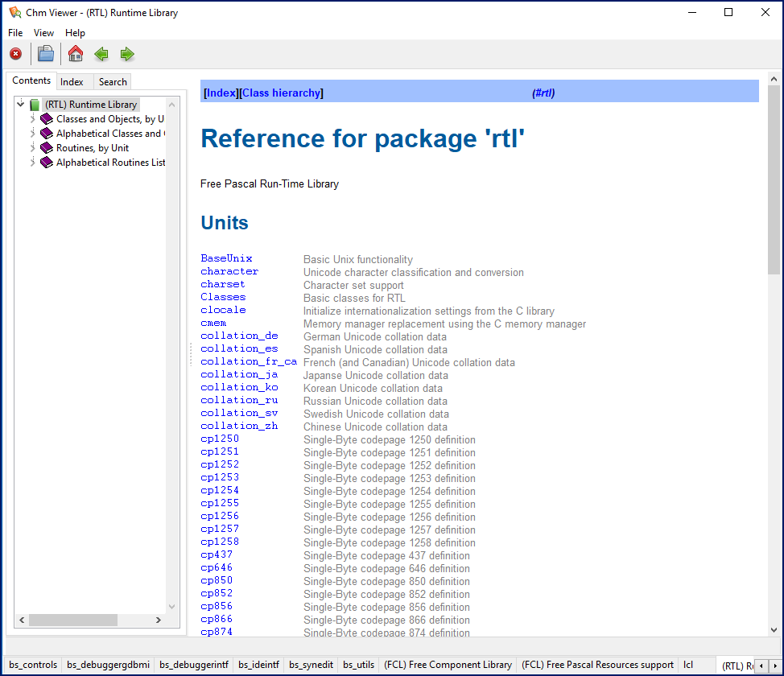
Task: Click the content pane vertical scrollbar thumb
Action: coord(774,179)
